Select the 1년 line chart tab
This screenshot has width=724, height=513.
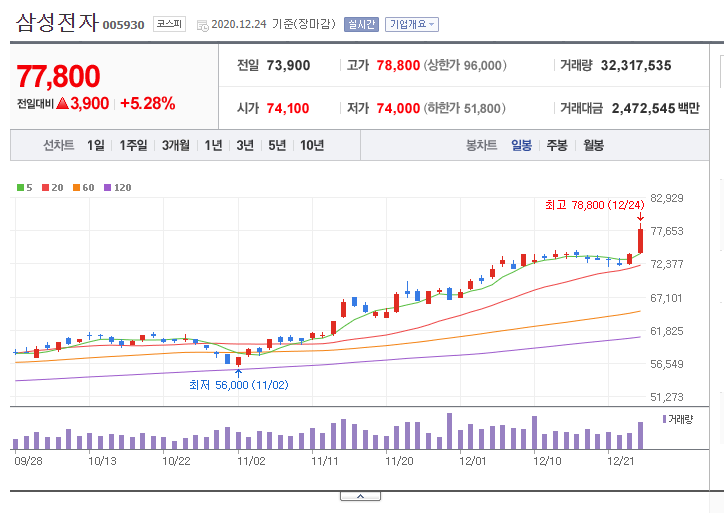[213, 145]
